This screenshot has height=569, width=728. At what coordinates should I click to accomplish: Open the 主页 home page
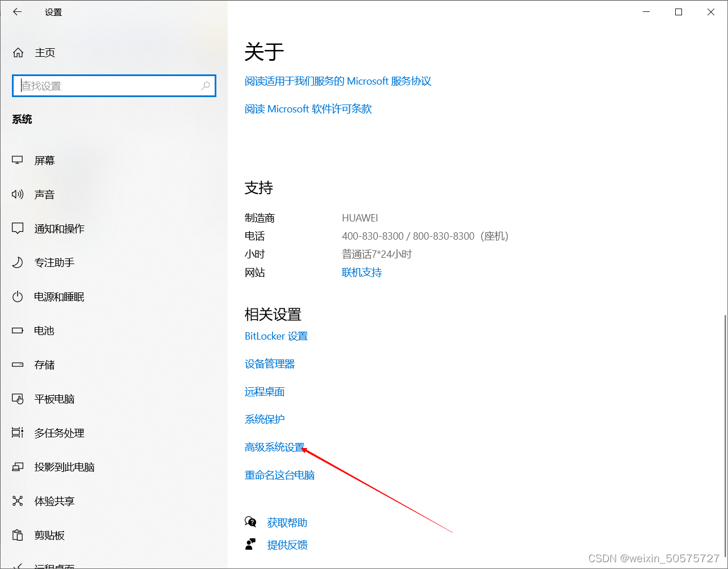click(45, 53)
